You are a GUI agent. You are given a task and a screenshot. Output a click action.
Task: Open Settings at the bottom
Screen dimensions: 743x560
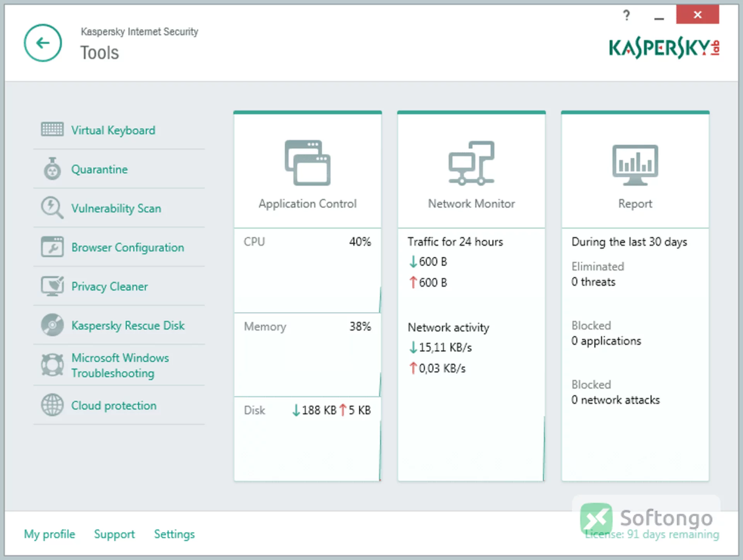pyautogui.click(x=175, y=534)
